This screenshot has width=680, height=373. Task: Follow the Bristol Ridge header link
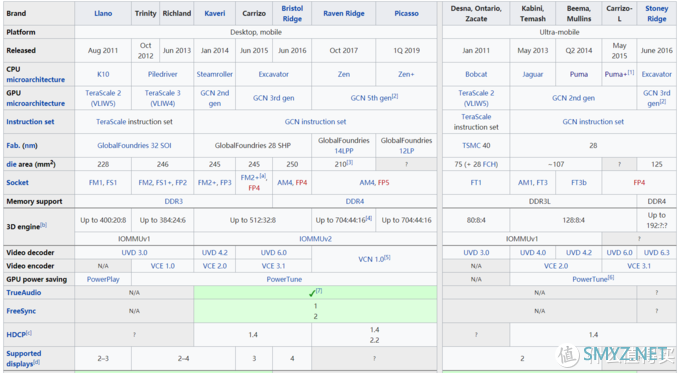(292, 13)
